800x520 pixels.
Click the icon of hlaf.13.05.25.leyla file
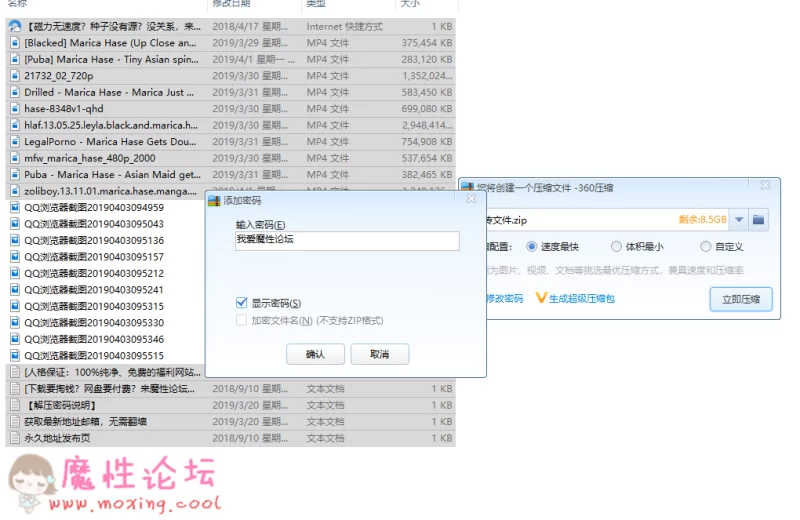point(15,125)
